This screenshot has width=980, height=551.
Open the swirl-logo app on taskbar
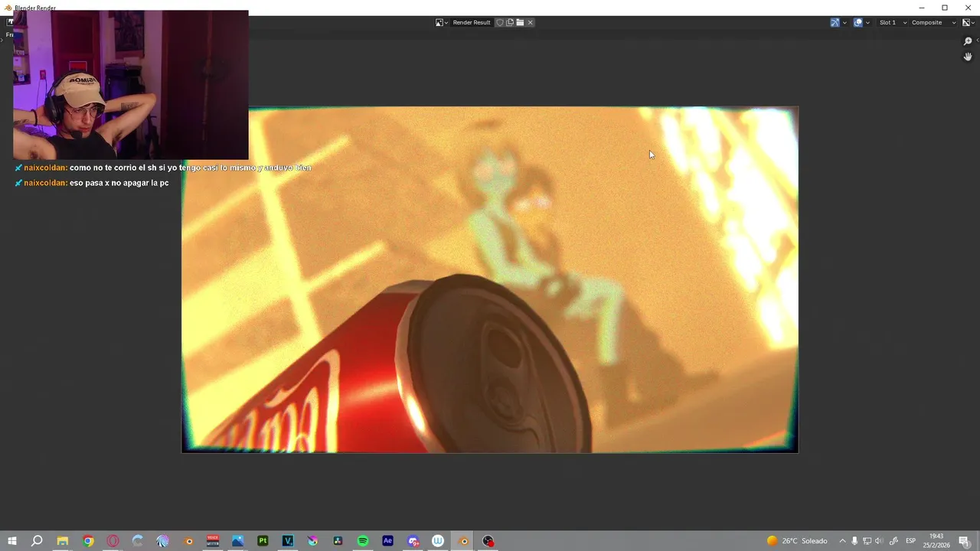tap(163, 541)
